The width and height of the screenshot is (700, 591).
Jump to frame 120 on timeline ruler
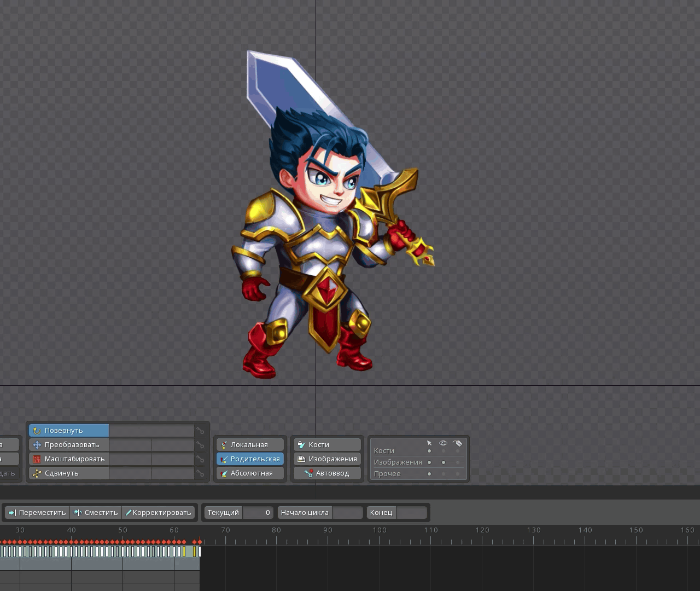(x=482, y=530)
